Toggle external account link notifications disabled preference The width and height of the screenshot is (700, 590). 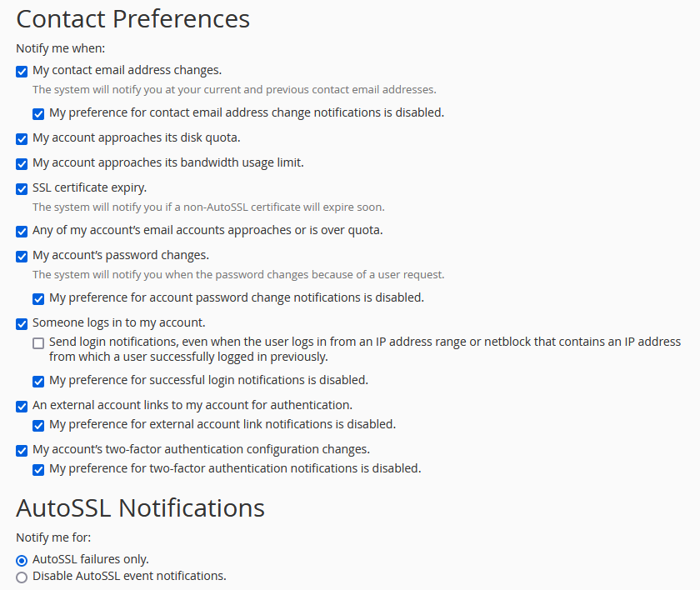click(38, 425)
